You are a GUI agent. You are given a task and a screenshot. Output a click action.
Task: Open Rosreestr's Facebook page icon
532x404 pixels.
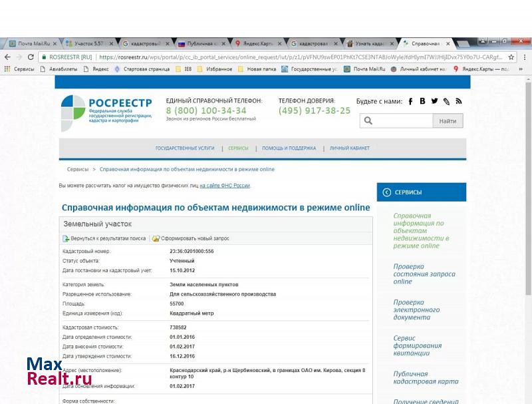[x=411, y=101]
